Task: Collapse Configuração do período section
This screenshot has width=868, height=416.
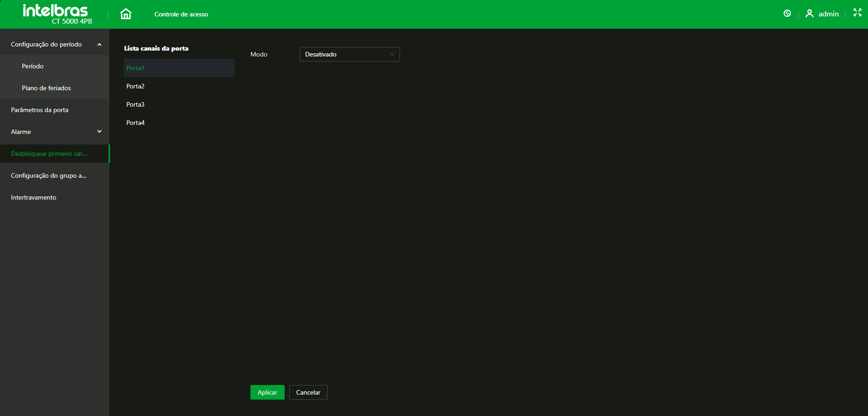Action: pyautogui.click(x=99, y=45)
